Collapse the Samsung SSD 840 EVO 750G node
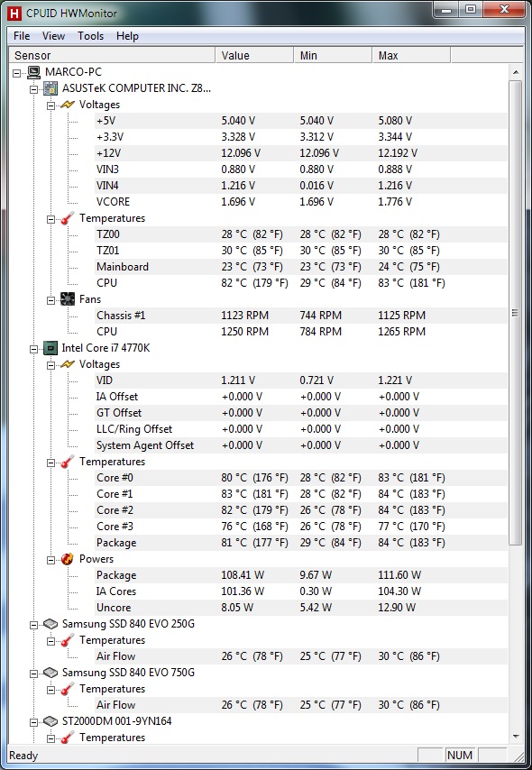The image size is (532, 770). [x=33, y=674]
